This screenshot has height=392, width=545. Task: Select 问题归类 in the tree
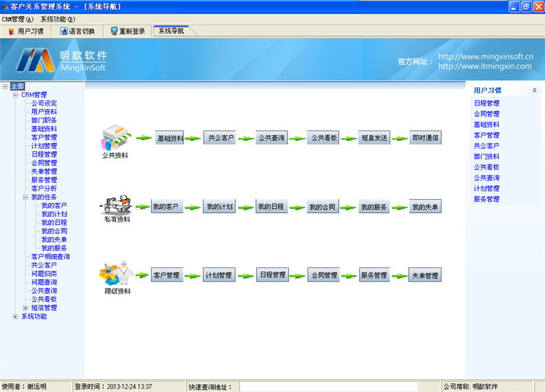click(x=44, y=274)
